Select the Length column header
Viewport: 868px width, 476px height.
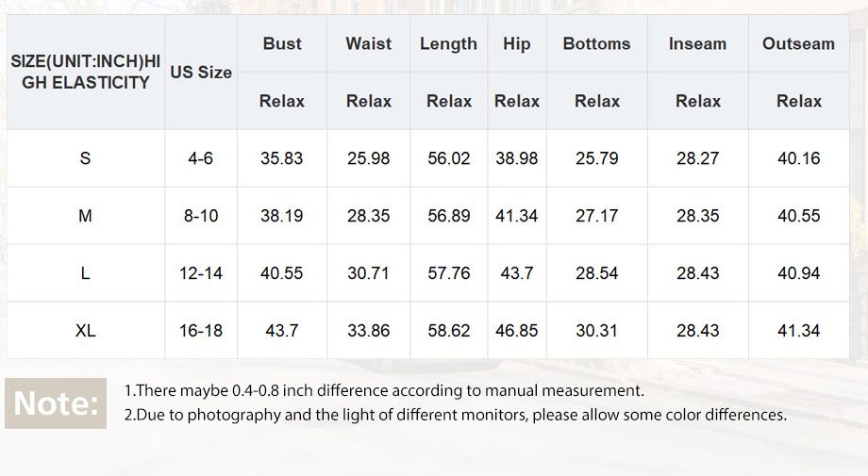coord(448,44)
